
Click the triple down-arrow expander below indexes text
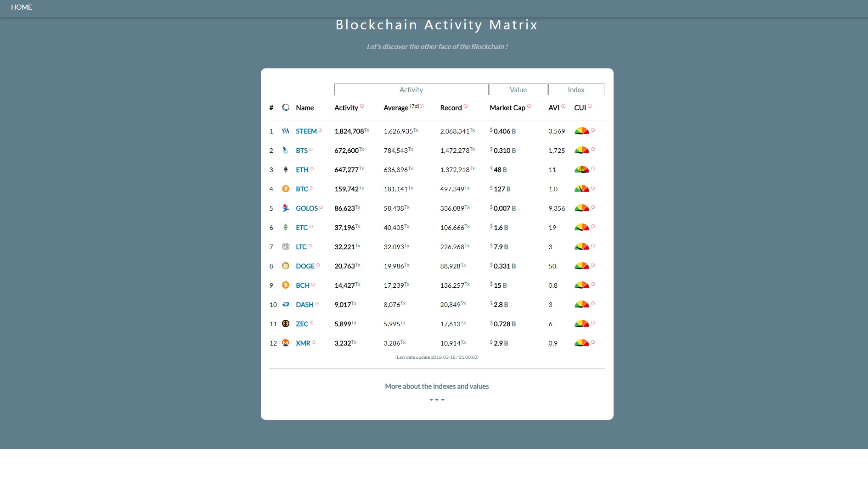click(437, 400)
